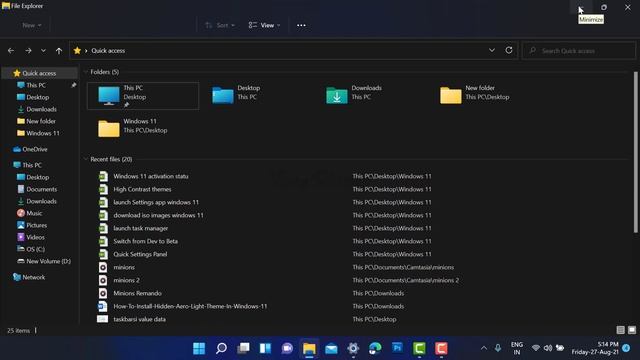Go up one level arrow
The image size is (640, 360).
click(x=59, y=51)
